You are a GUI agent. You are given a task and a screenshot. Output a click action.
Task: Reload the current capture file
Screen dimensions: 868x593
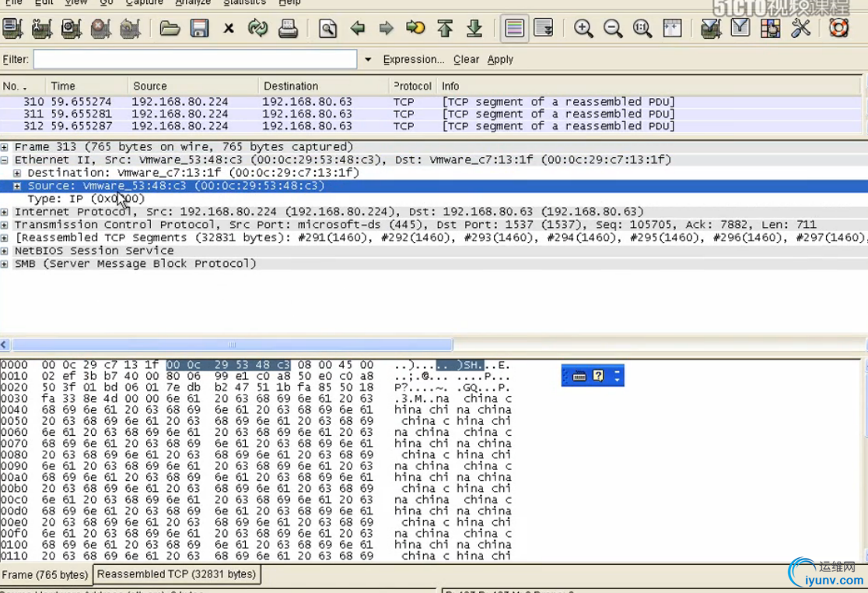[257, 29]
